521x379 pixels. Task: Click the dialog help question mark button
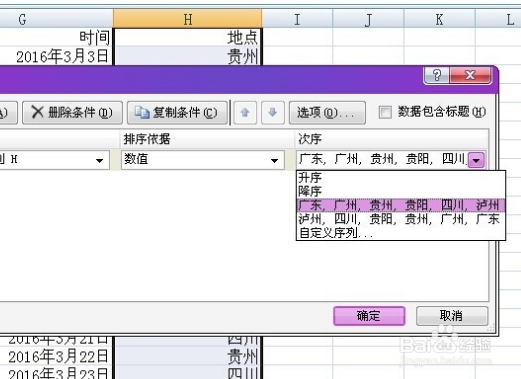437,75
